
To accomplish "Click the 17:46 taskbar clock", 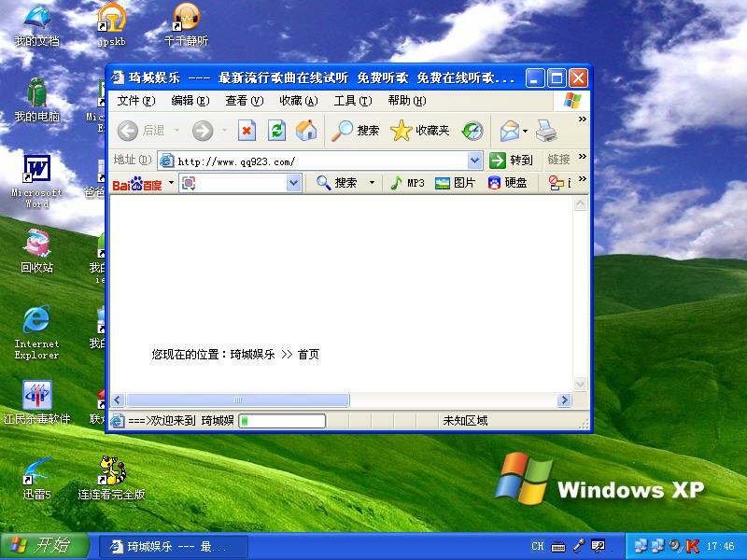I will click(720, 546).
